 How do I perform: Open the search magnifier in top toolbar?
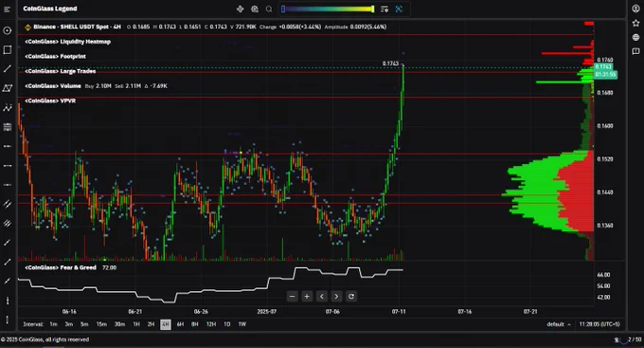269,9
